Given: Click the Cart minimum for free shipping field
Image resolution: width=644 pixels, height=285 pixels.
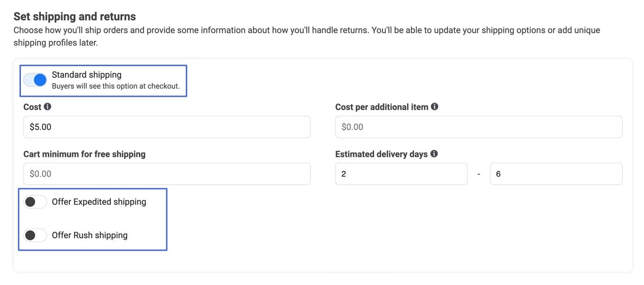Looking at the screenshot, I should click(x=167, y=173).
